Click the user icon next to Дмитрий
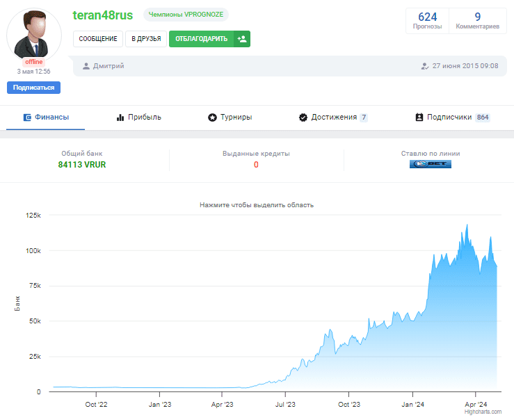514x420 pixels. click(86, 66)
